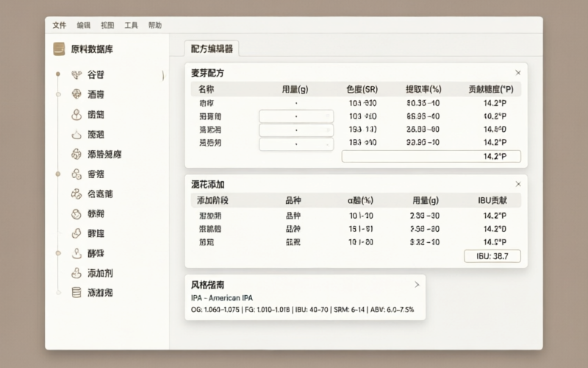Click the 用量(g) header in 酒花添加 table
The height and width of the screenshot is (368, 588).
426,200
